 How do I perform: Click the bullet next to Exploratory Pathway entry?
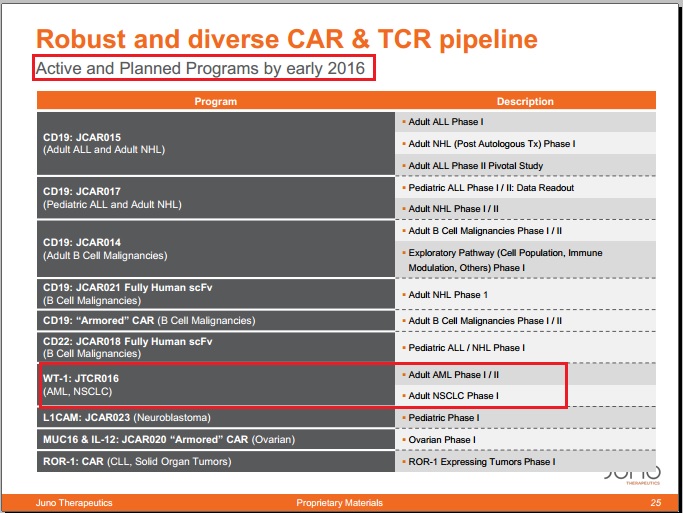click(x=403, y=253)
